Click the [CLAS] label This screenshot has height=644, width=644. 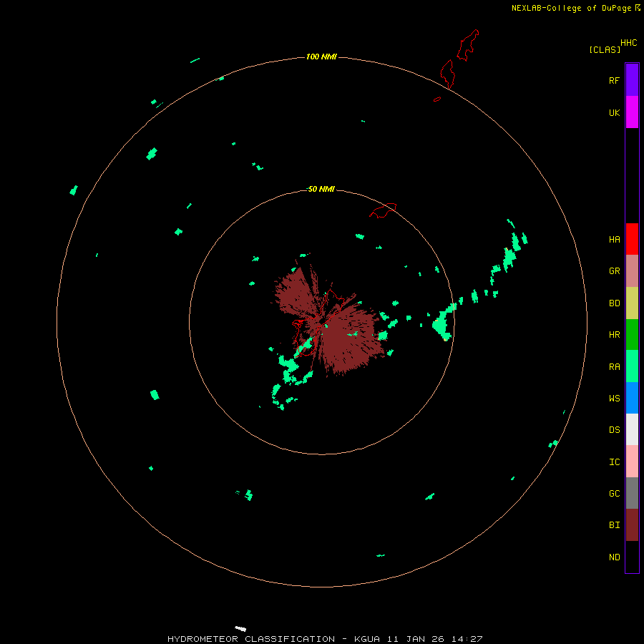point(605,49)
